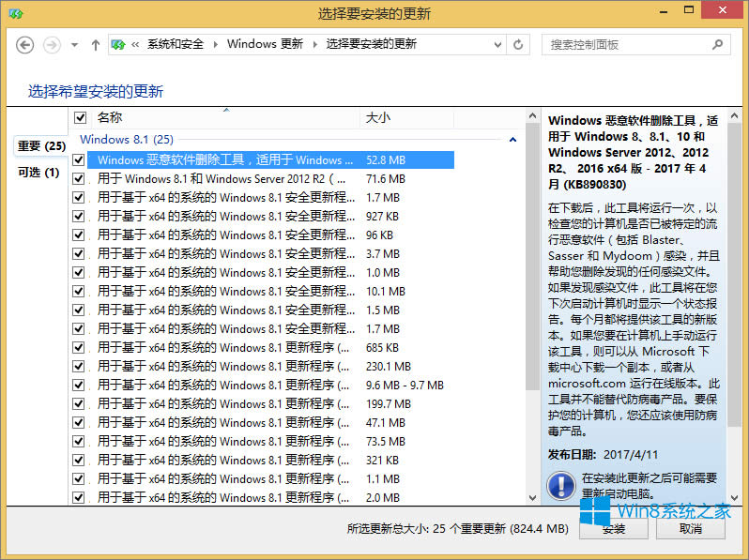Click the search magnifier icon

(717, 44)
